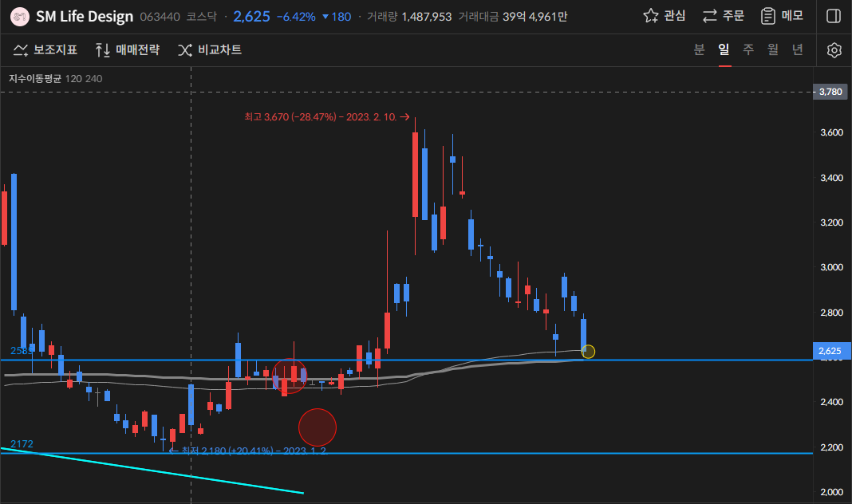Viewport: 852px width, 504px height.
Task: Click the 3,780 price axis label
Action: point(830,92)
